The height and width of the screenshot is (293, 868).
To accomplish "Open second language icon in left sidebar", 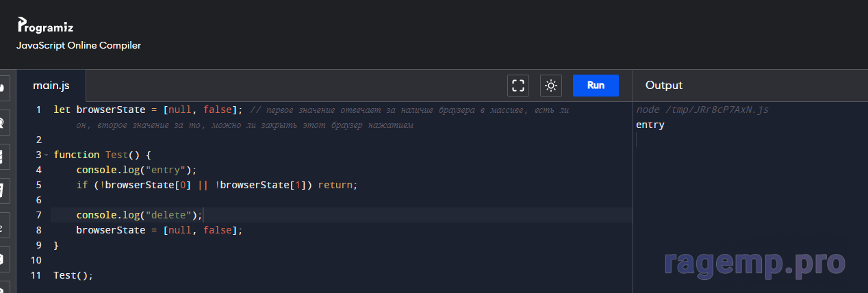I will (x=3, y=123).
